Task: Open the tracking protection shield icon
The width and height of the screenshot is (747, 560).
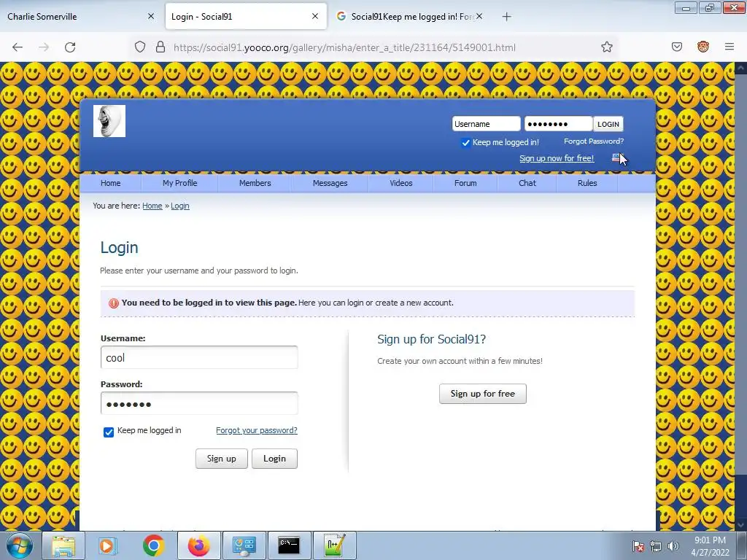Action: tap(139, 47)
